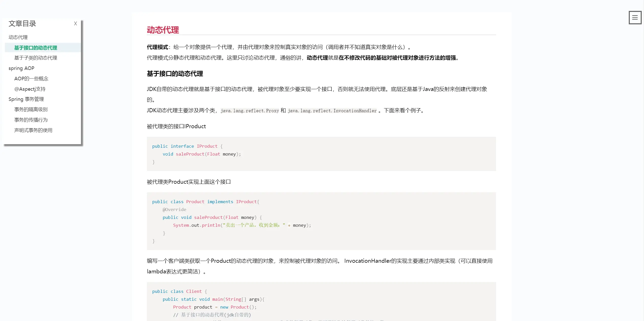The height and width of the screenshot is (321, 644).
Task: Select 事务的隔离级别 in table of contents
Action: tap(31, 109)
